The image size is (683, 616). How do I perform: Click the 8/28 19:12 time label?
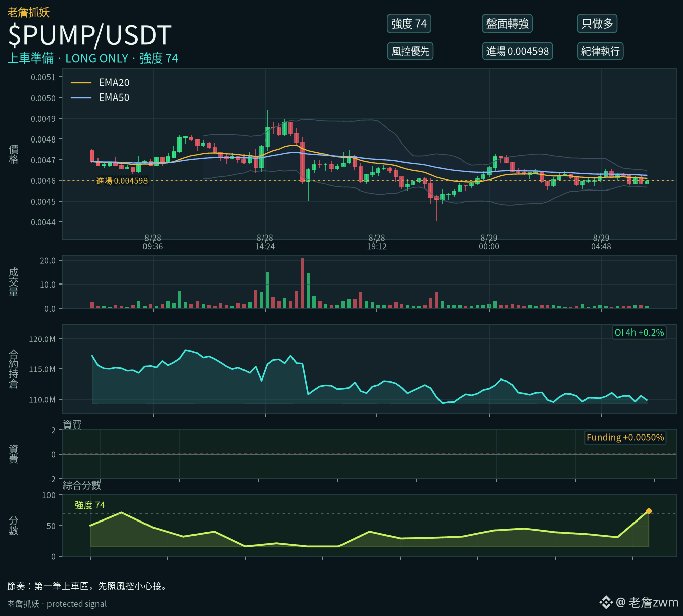click(377, 242)
